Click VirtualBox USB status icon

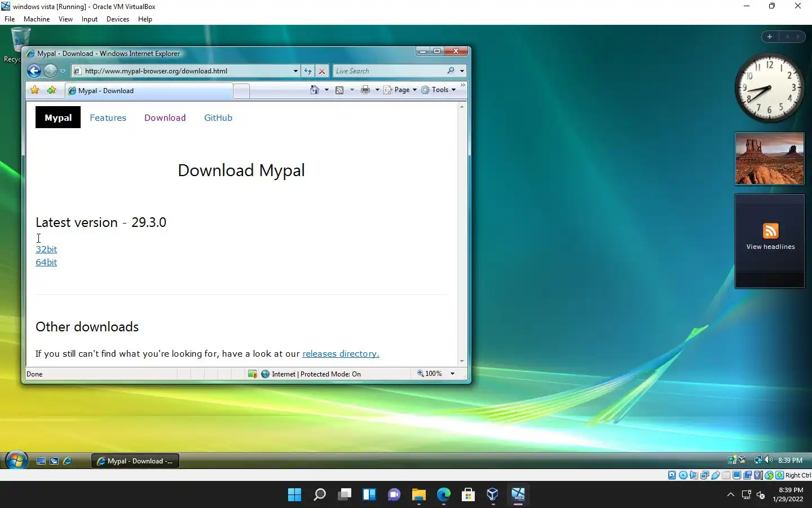coord(716,475)
